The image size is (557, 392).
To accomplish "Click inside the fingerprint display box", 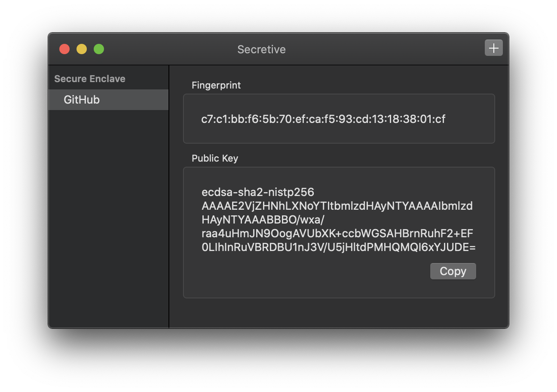I will pos(339,119).
